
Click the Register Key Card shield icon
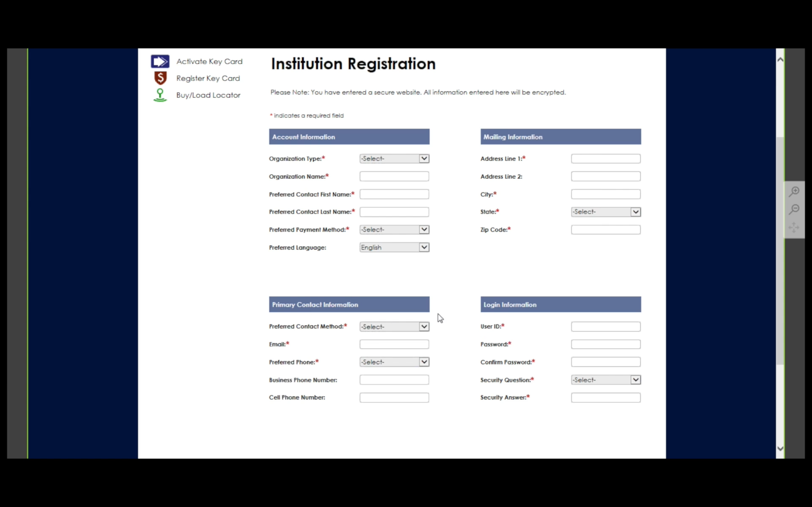(160, 78)
